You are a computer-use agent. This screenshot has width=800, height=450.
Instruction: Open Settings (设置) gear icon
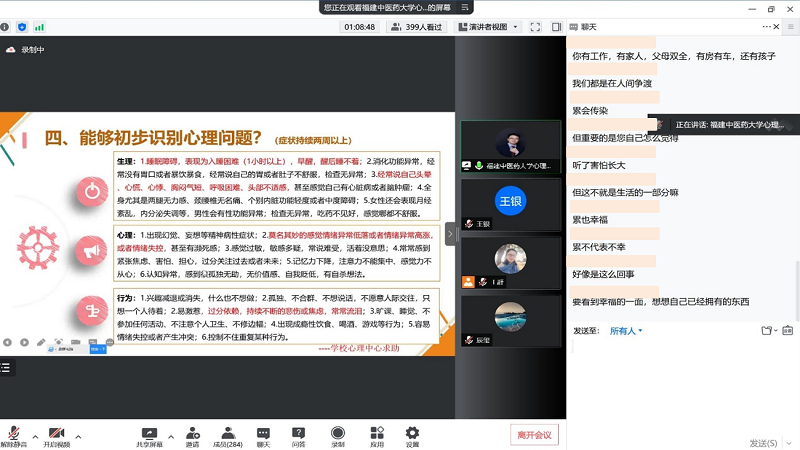click(412, 437)
